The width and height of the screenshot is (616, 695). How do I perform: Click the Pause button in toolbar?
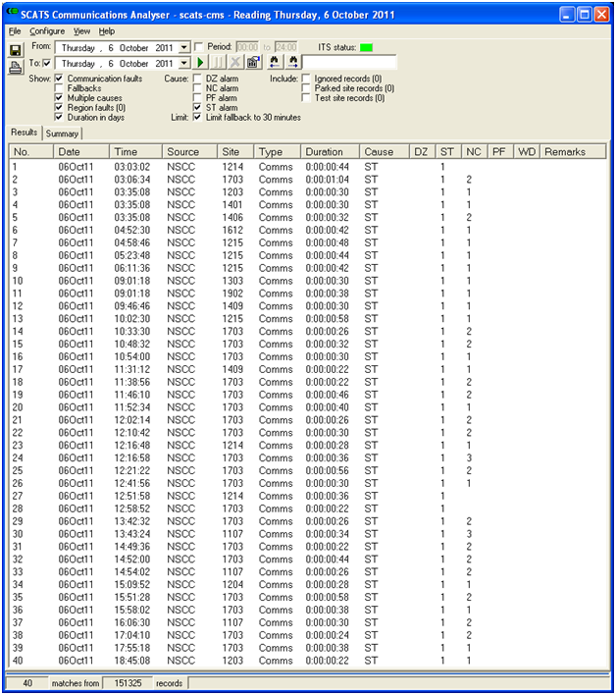click(218, 62)
